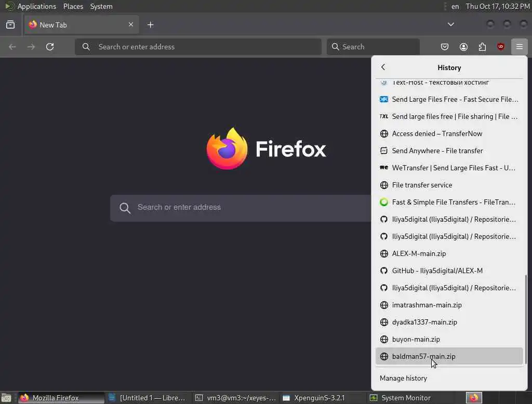Open Firefox View icon in tab bar

pyautogui.click(x=10, y=24)
